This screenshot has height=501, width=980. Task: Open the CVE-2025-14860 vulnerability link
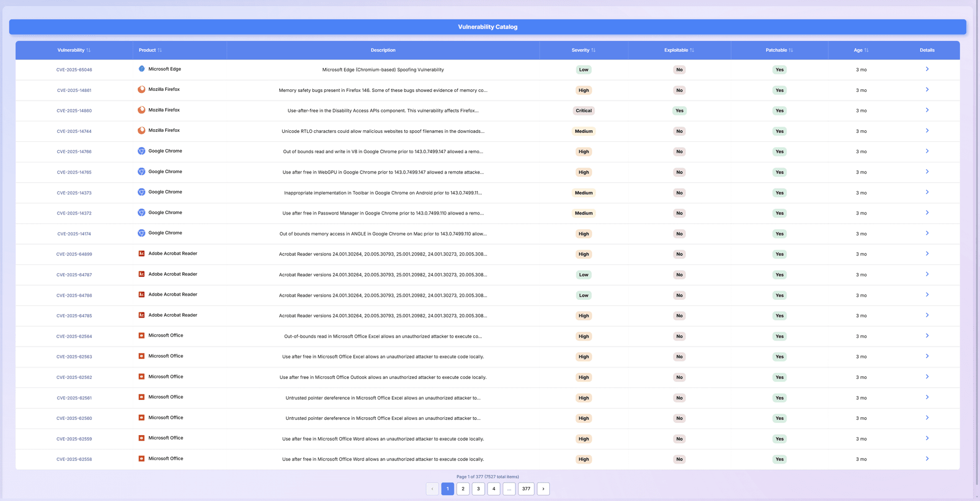74,111
